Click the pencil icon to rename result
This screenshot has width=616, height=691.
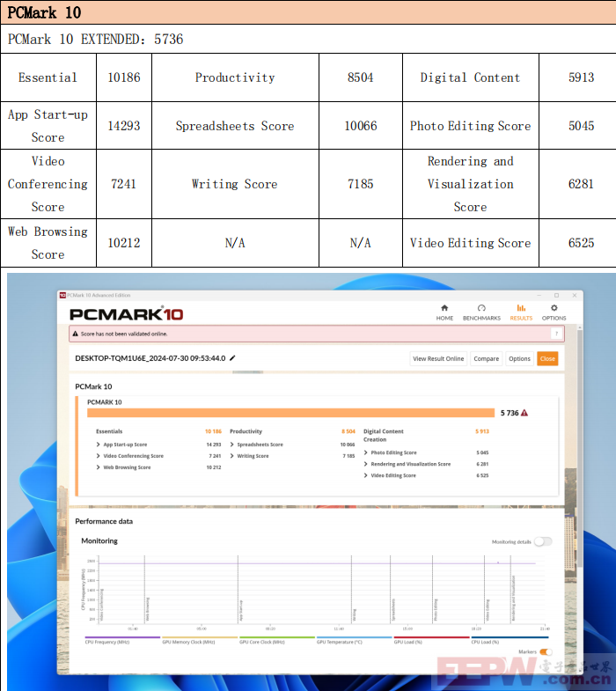(x=232, y=358)
